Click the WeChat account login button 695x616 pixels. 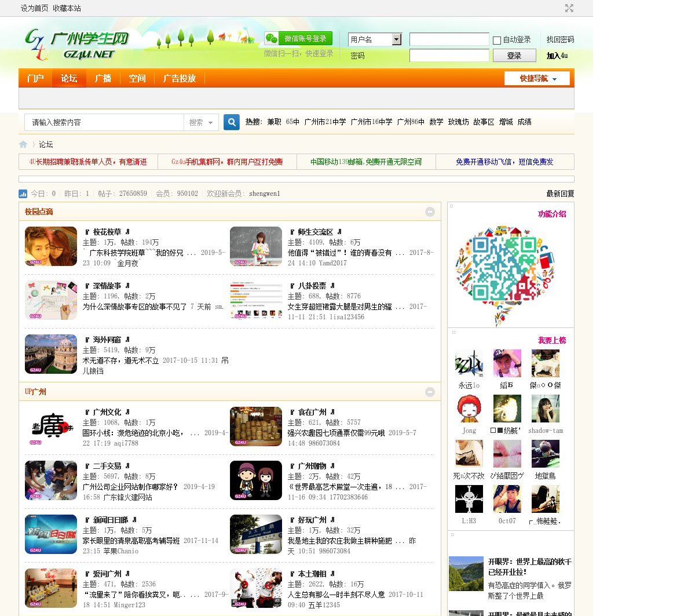(298, 38)
